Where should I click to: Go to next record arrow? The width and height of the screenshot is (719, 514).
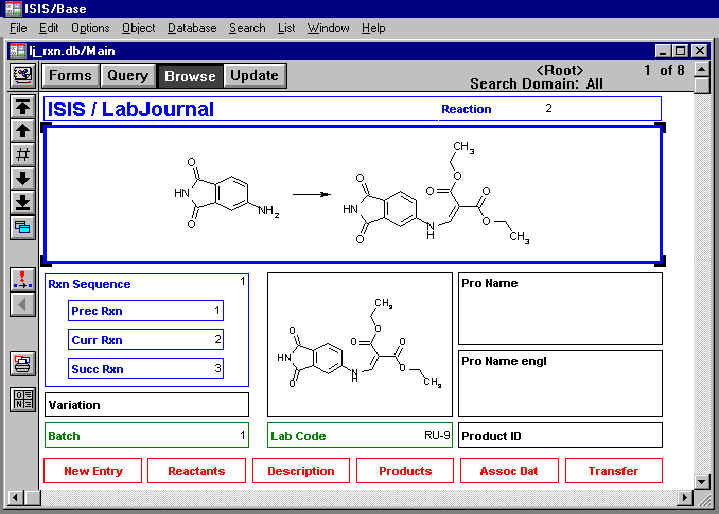(22, 178)
